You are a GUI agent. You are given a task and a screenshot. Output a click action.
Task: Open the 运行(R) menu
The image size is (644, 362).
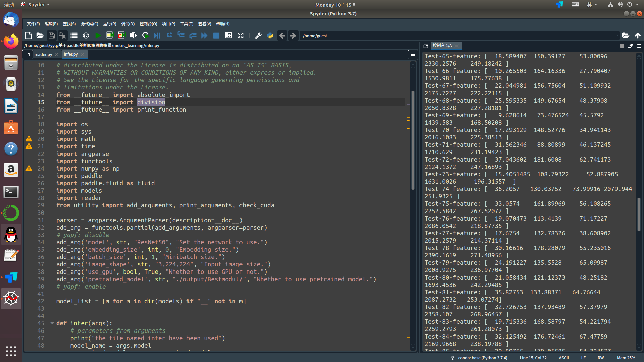109,24
